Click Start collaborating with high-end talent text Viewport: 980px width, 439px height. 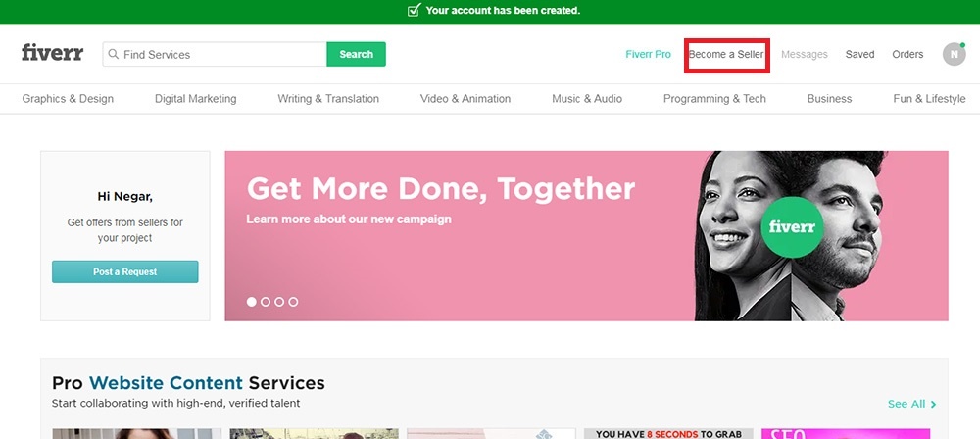[x=175, y=404]
